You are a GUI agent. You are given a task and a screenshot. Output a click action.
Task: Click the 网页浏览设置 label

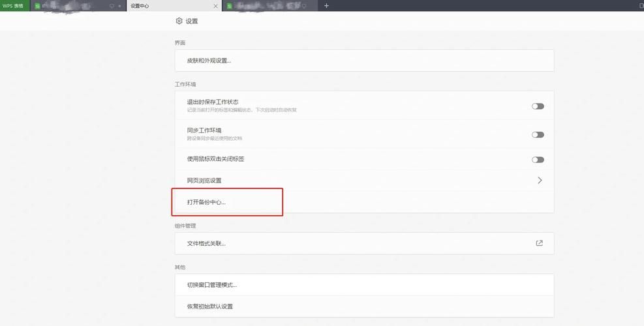pyautogui.click(x=204, y=181)
